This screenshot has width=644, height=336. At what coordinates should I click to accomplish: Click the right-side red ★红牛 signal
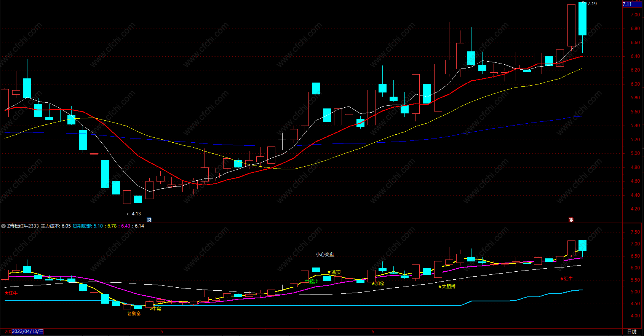[566, 279]
